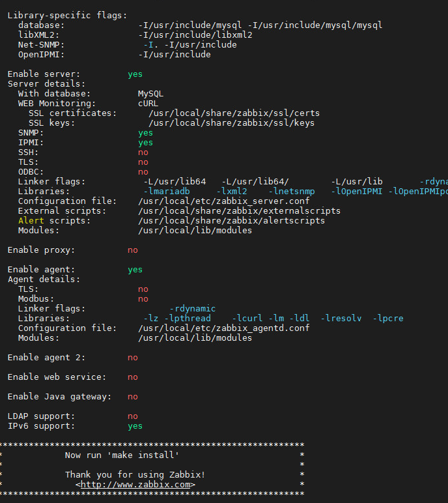This screenshot has width=448, height=503.
Task: Select the agent '-rdynamic' linker flag
Action: 193,309
